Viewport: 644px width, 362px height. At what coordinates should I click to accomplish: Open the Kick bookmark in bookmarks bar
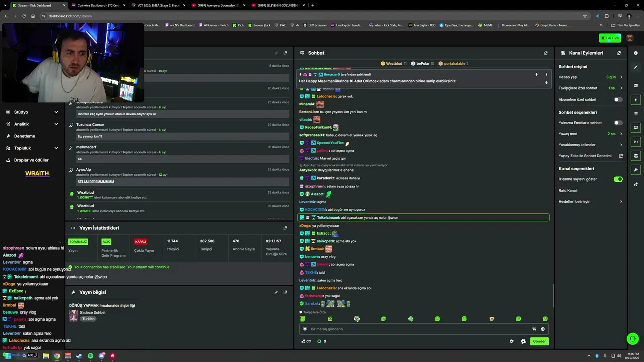click(238, 25)
